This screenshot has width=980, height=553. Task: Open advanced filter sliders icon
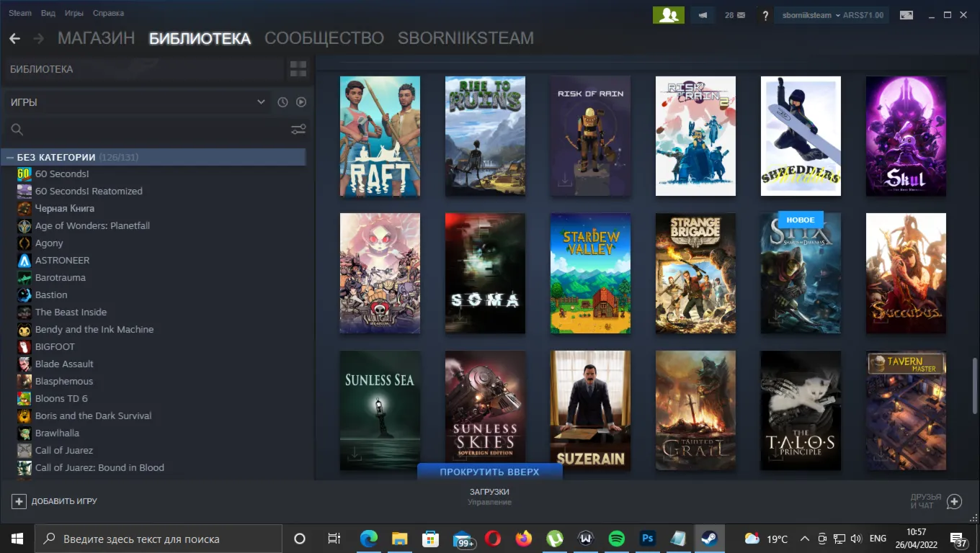click(x=298, y=130)
